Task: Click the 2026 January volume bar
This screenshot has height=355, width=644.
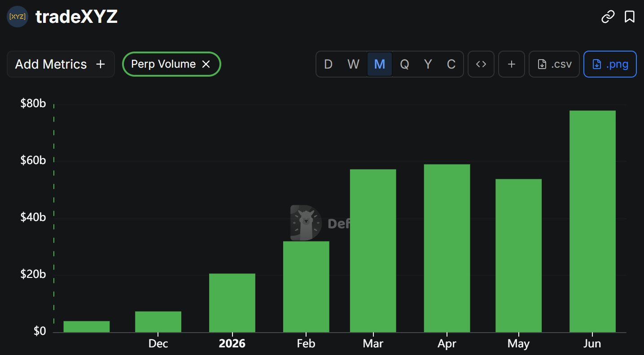Action: point(232,303)
